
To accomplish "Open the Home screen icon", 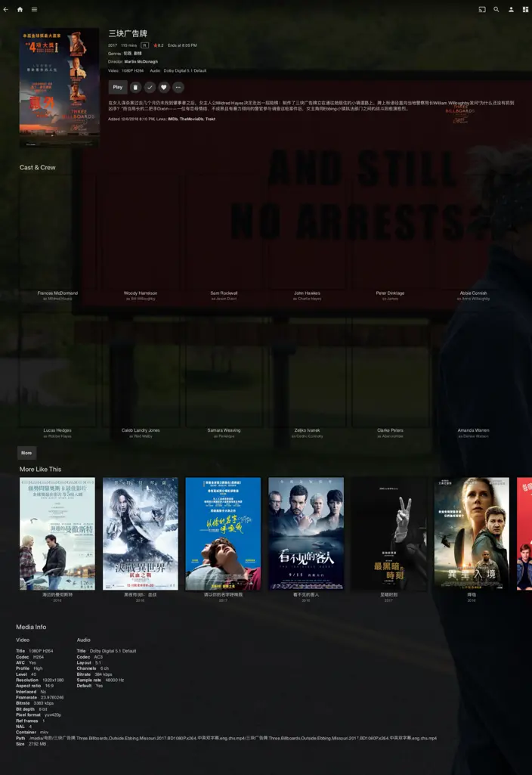I will [20, 10].
